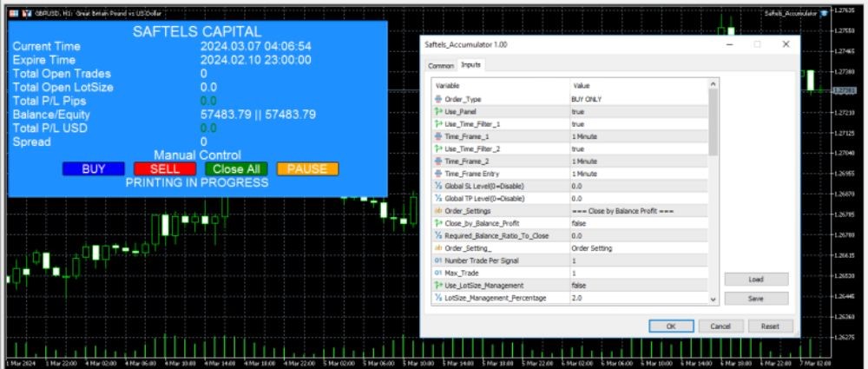Click the Order_Settings row icon
The height and width of the screenshot is (369, 868).
438,211
